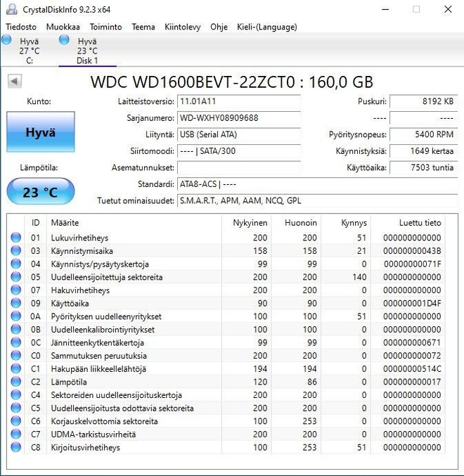Screen dimensions: 464x476
Task: Click the status orb beside UDMA-tarkistusvirheitä
Action: coord(15,434)
